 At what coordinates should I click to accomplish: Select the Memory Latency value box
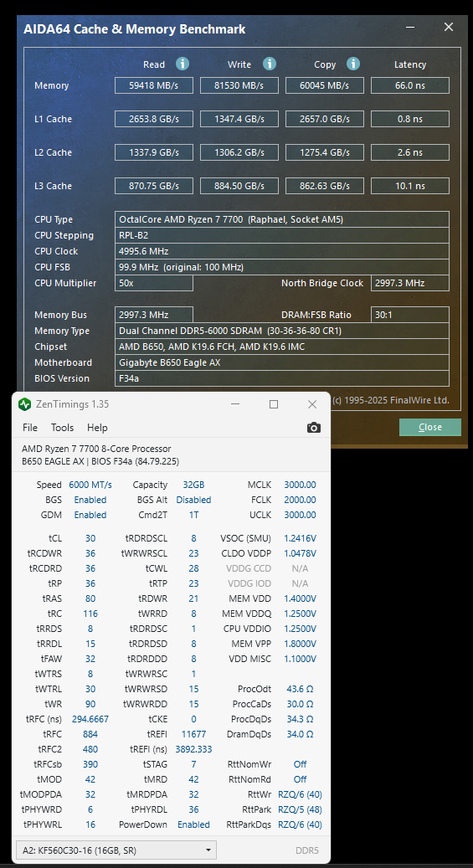pos(410,85)
